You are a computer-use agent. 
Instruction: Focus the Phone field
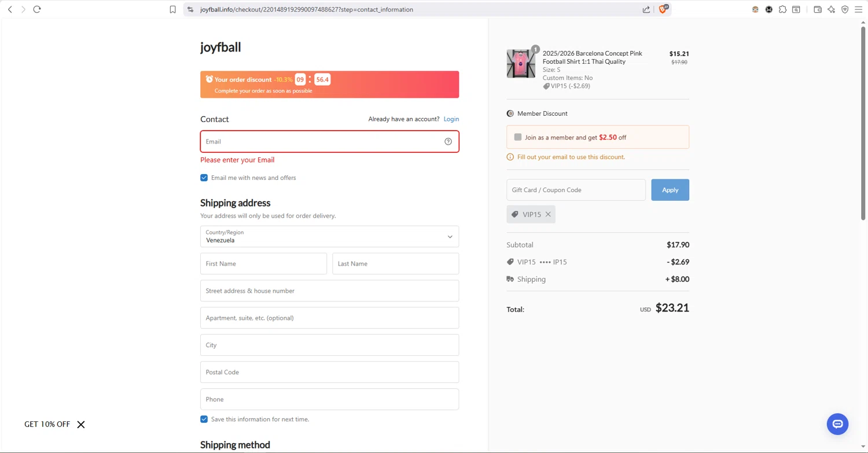click(329, 399)
